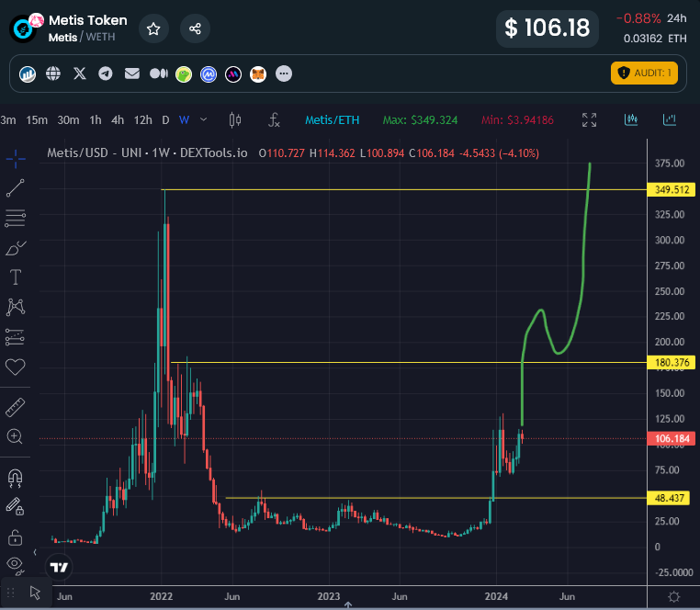Click the 106.184 red price label
The width and height of the screenshot is (700, 610).
click(x=672, y=438)
